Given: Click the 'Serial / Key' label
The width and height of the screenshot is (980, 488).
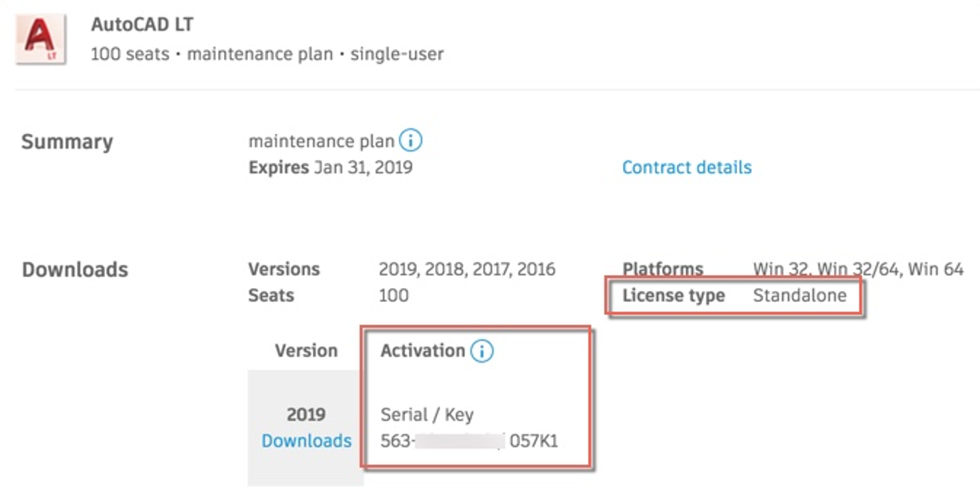Looking at the screenshot, I should click(x=427, y=415).
